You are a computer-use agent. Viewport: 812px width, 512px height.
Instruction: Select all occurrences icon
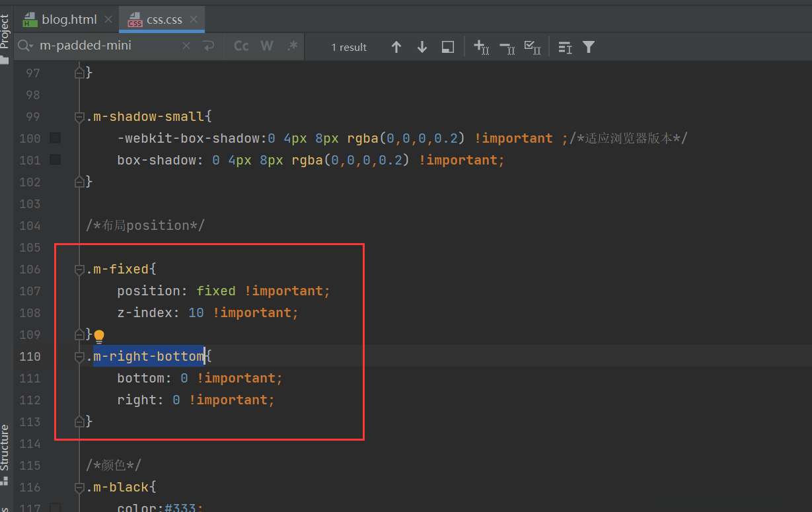tap(533, 47)
